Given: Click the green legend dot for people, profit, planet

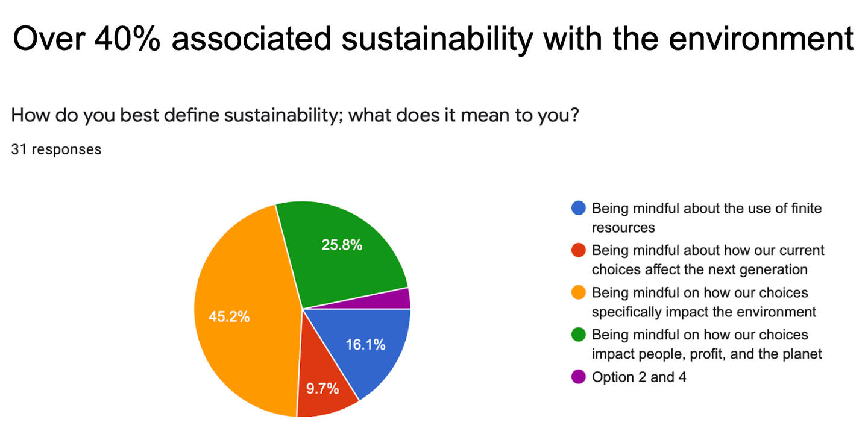Looking at the screenshot, I should pyautogui.click(x=578, y=335).
